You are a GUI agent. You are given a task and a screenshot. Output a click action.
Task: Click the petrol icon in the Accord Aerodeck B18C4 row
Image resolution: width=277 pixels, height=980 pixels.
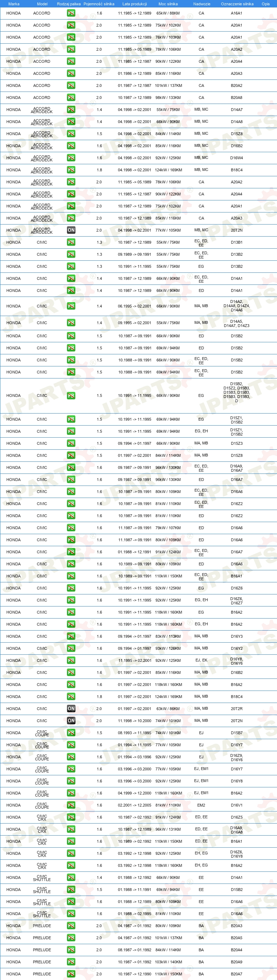(71, 170)
